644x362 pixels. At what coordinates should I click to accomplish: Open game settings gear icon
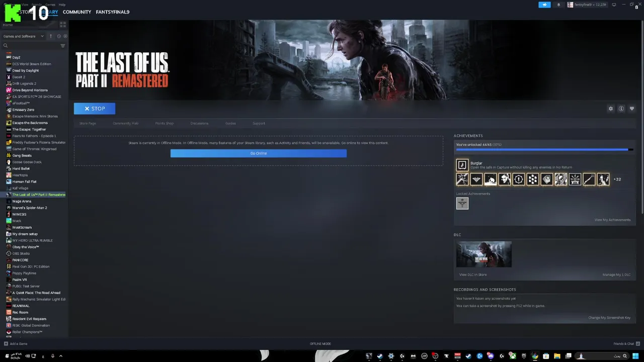[611, 109]
